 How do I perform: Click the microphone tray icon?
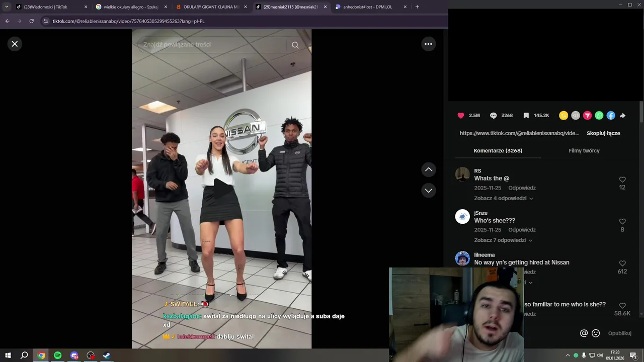pos(584,355)
